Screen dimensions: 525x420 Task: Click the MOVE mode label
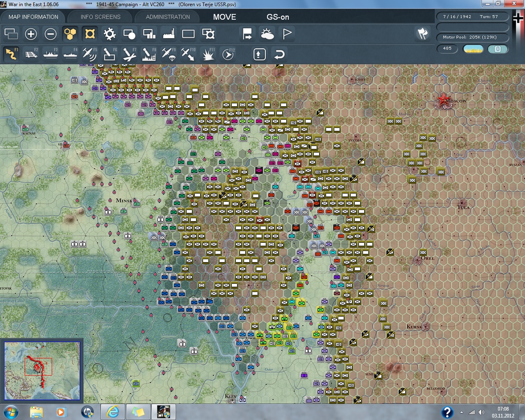click(x=224, y=17)
